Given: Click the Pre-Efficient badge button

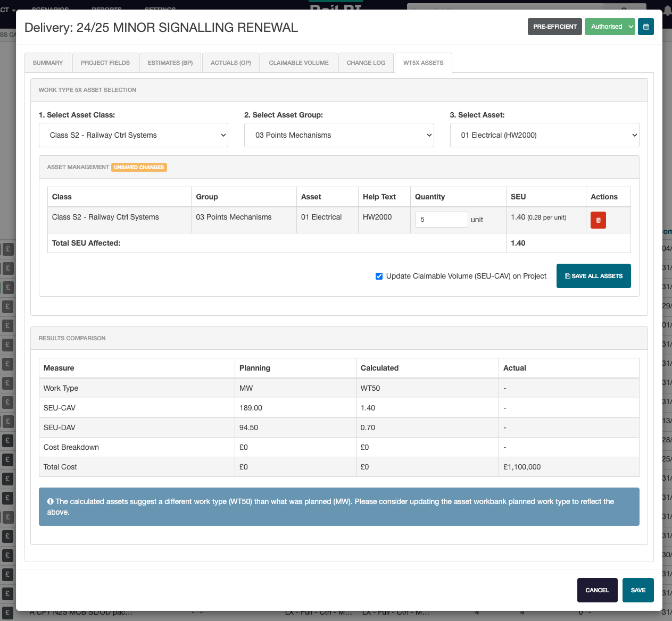Looking at the screenshot, I should 554,27.
